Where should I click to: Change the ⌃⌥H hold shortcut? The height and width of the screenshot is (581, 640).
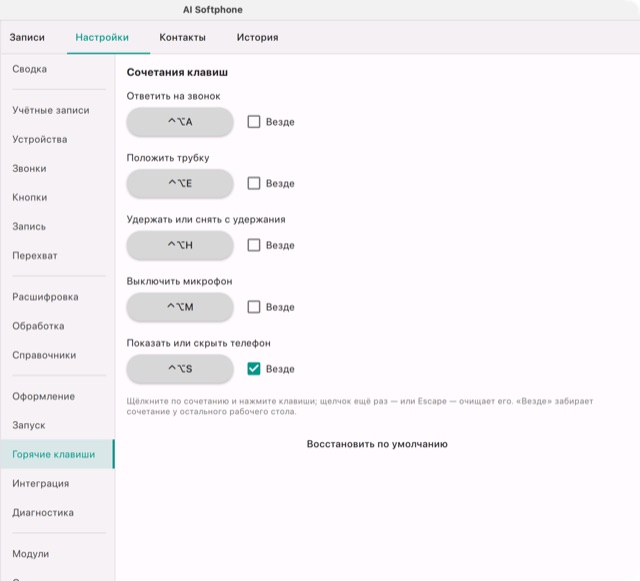click(x=180, y=245)
